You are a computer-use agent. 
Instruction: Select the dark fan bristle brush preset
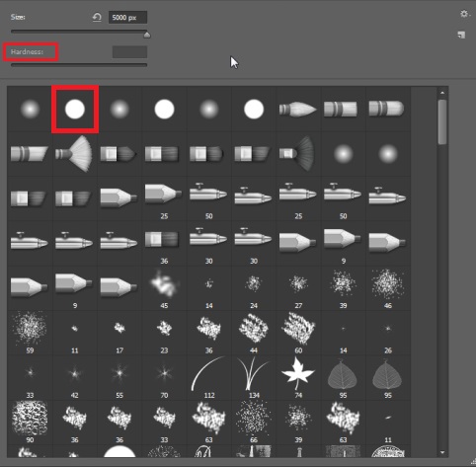297,154
